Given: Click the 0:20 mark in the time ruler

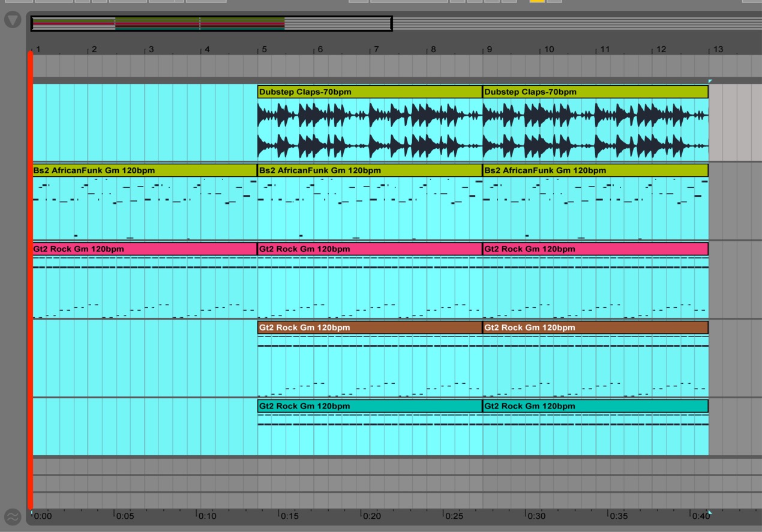Looking at the screenshot, I should pos(371,516).
